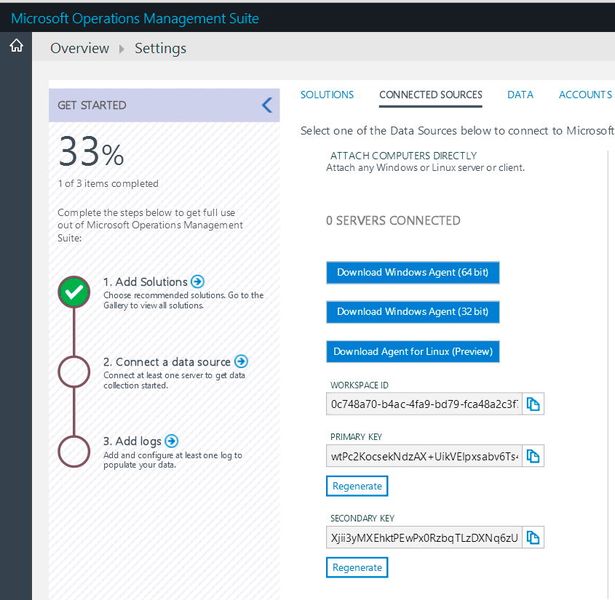This screenshot has height=600, width=615.
Task: Click the Workspace ID field
Action: click(x=424, y=404)
